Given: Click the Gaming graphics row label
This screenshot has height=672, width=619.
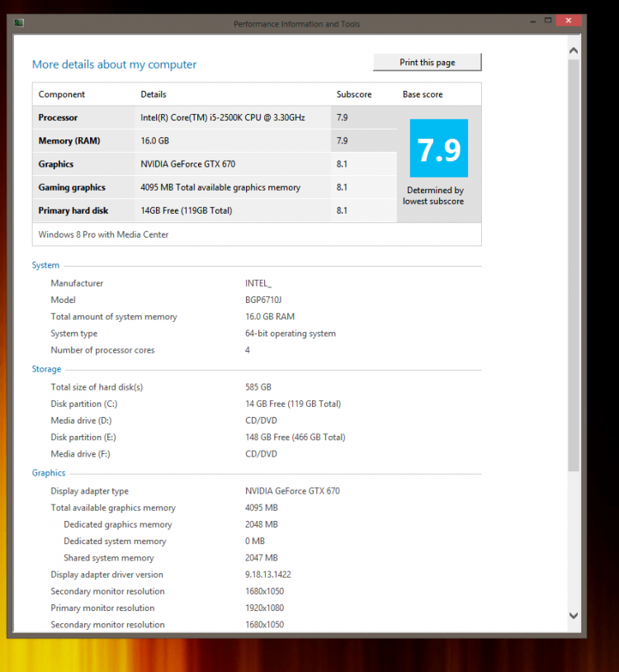Looking at the screenshot, I should click(x=72, y=187).
